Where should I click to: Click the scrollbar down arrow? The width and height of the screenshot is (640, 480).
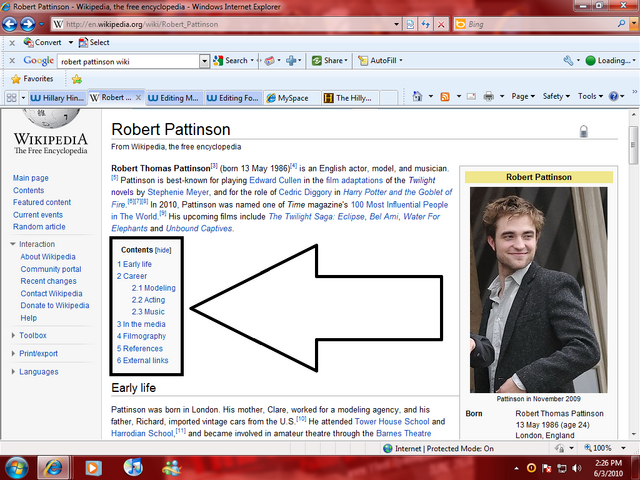pos(633,434)
